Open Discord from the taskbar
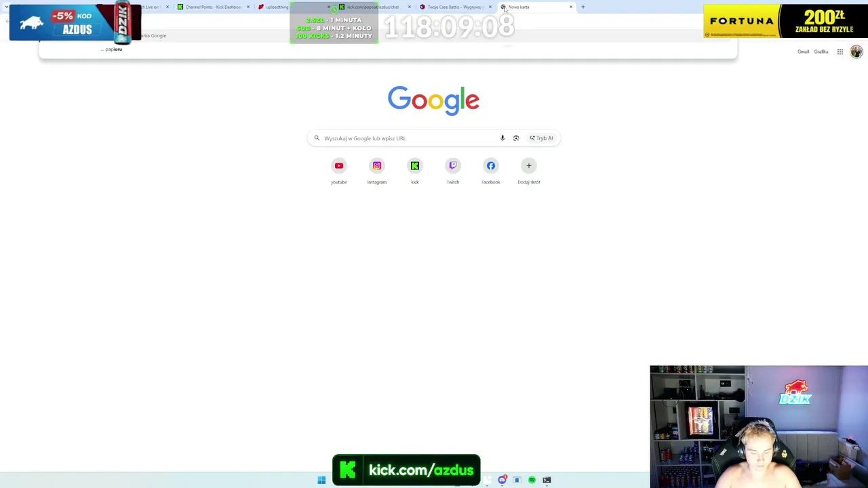The width and height of the screenshot is (868, 488). [502, 480]
